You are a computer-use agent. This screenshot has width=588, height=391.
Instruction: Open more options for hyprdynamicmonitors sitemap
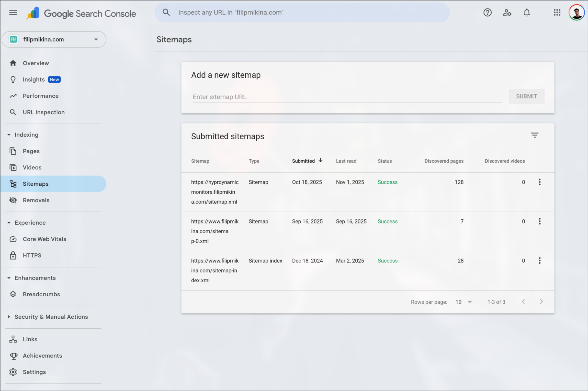point(539,182)
